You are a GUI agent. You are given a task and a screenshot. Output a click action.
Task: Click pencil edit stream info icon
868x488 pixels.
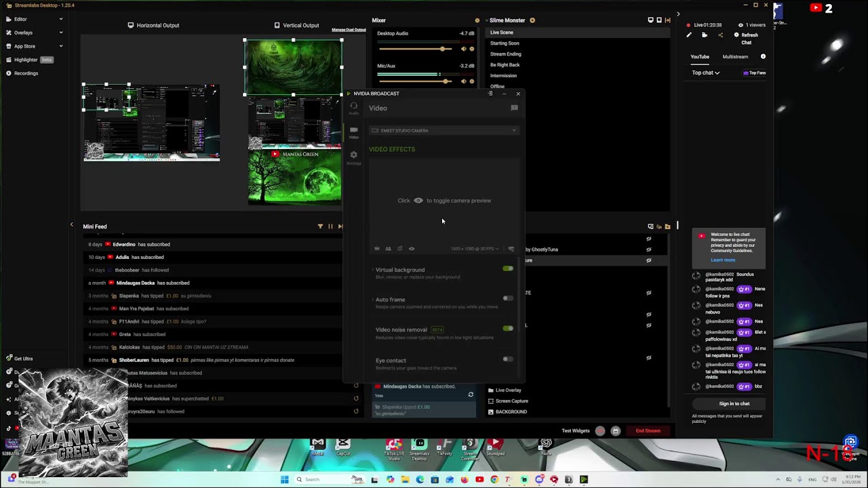689,35
